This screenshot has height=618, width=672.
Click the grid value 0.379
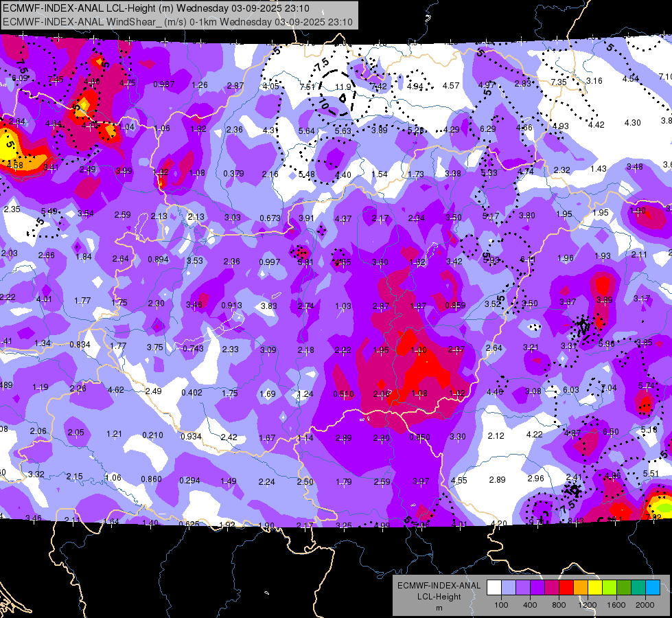pos(233,173)
